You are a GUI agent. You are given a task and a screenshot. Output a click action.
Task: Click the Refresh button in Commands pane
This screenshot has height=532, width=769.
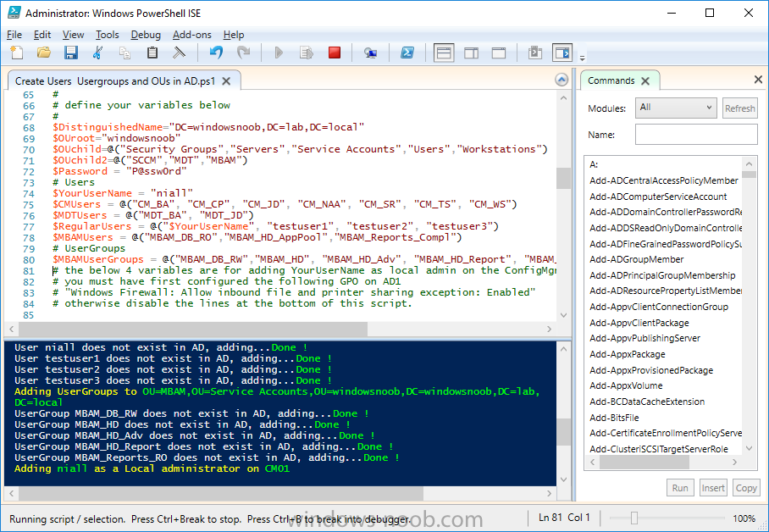point(739,108)
